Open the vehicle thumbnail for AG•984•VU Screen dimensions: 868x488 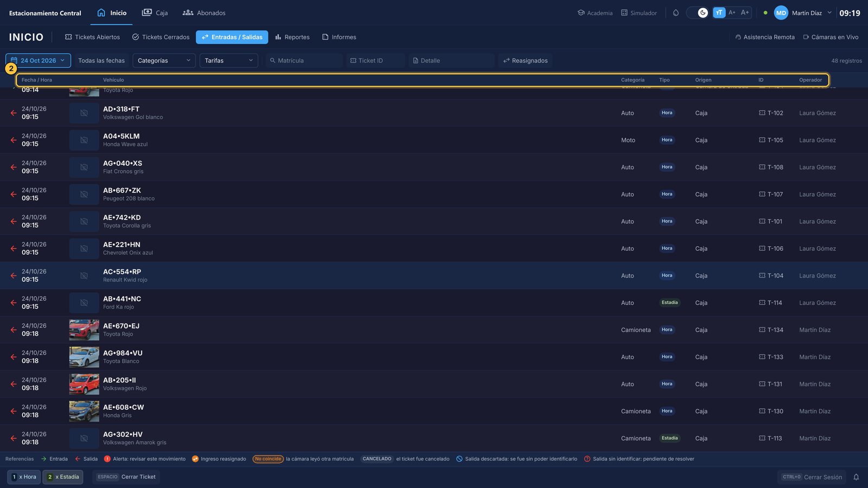point(84,357)
